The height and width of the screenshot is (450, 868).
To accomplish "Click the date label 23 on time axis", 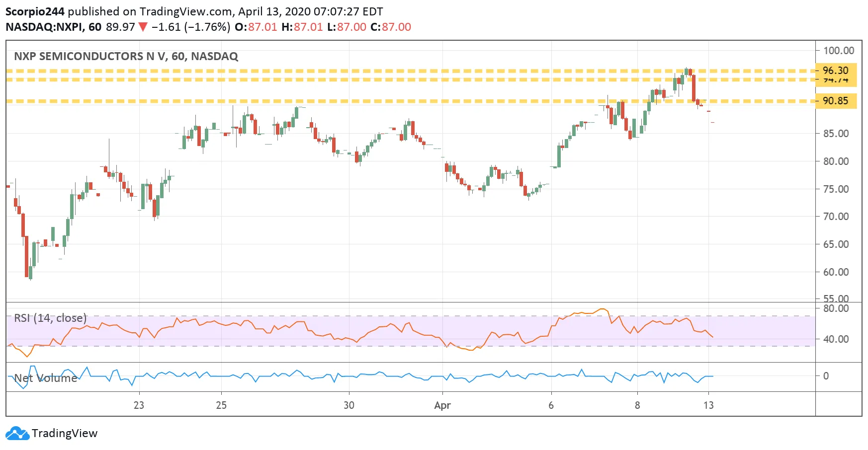I will [x=139, y=405].
